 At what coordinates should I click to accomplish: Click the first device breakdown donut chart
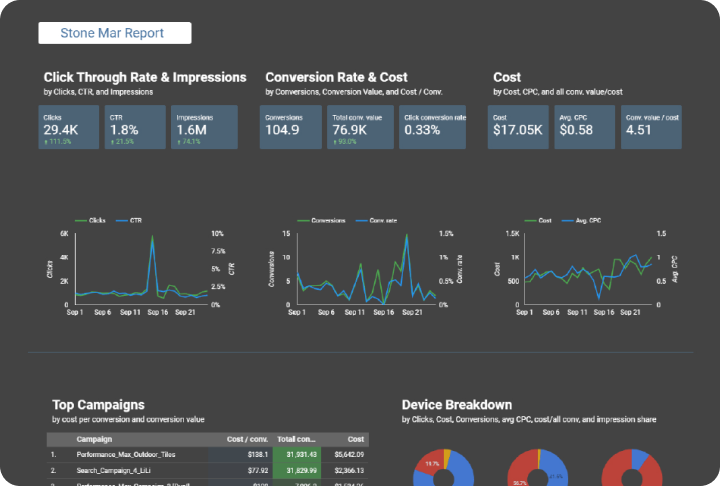click(444, 467)
